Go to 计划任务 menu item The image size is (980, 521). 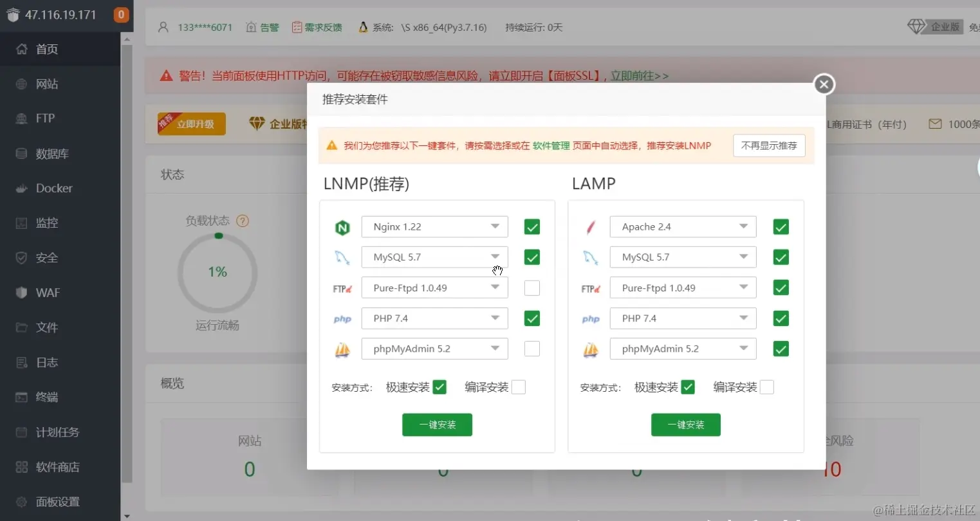click(60, 432)
